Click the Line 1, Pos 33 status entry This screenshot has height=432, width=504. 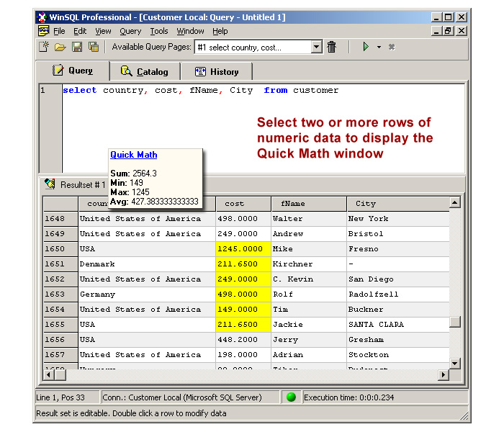(67, 397)
